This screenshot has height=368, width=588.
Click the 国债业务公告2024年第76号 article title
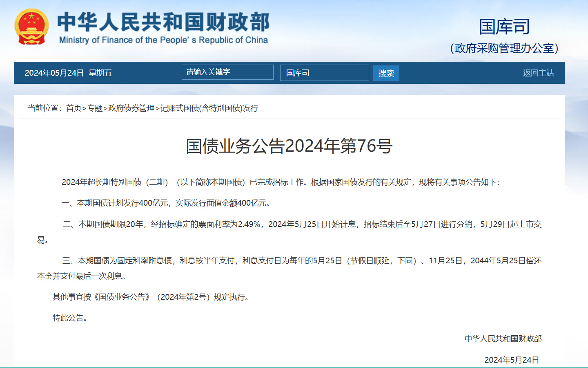pyautogui.click(x=289, y=146)
